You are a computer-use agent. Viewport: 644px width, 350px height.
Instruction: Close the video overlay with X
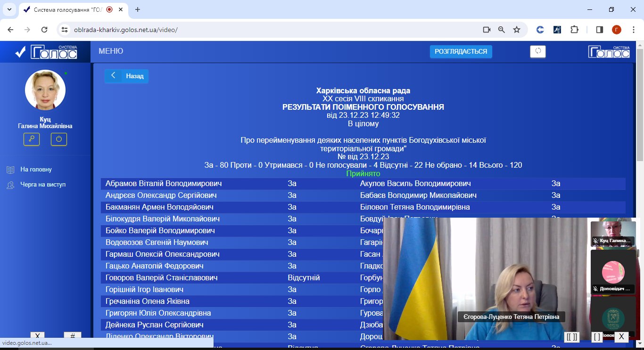point(621,336)
